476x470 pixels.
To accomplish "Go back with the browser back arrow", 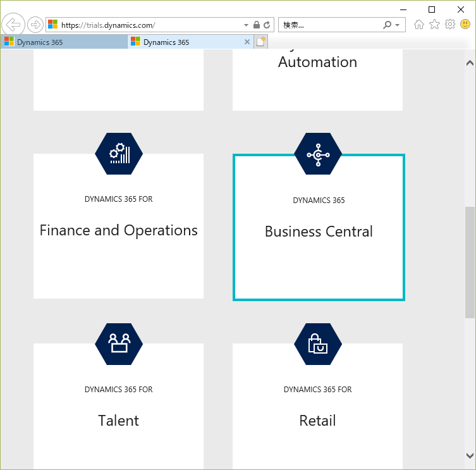I will click(x=13, y=25).
